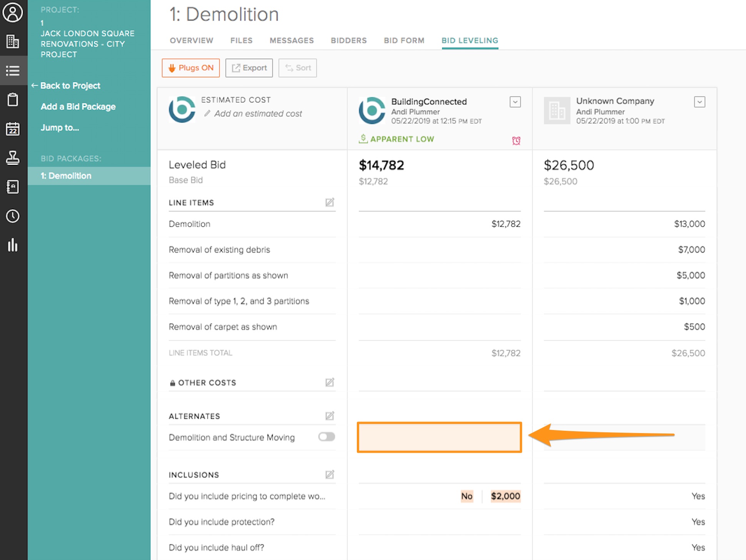746x560 pixels.
Task: Toggle the Plugs ON button
Action: [191, 68]
